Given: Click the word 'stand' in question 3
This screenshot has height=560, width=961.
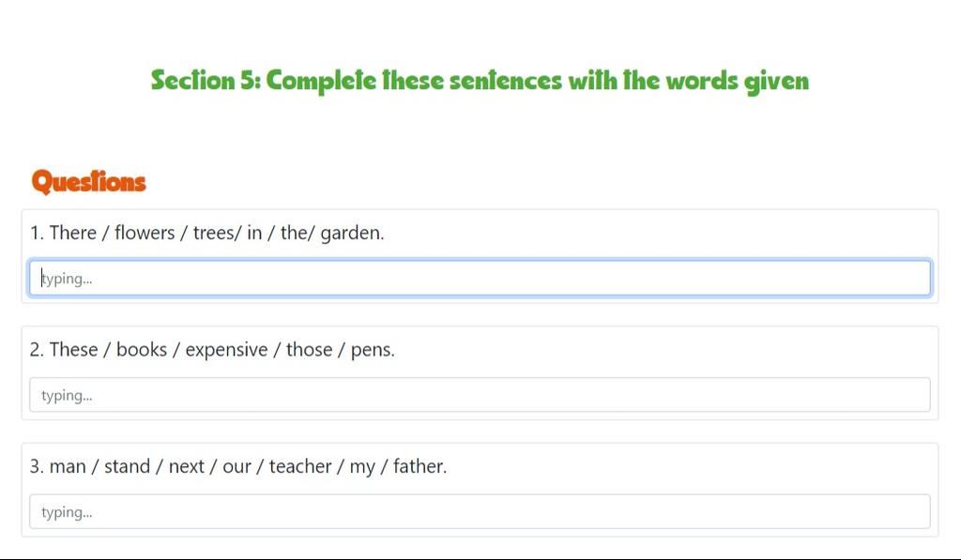Looking at the screenshot, I should pos(127,466).
